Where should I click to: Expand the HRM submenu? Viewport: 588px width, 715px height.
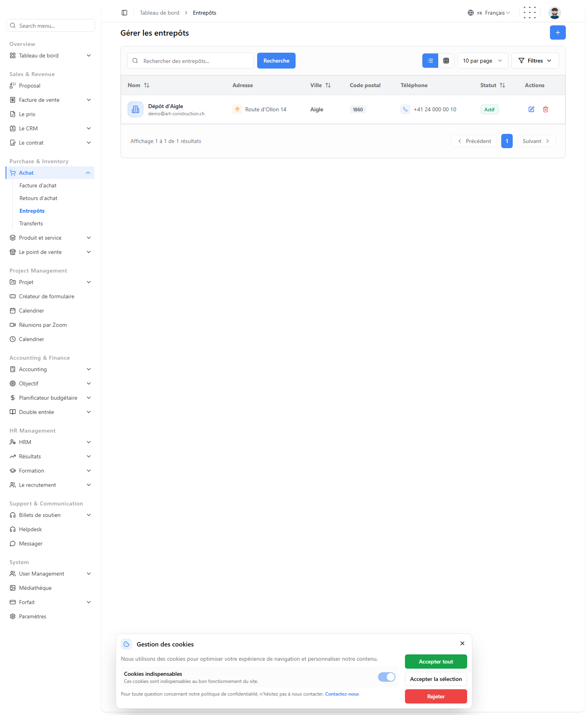point(50,442)
